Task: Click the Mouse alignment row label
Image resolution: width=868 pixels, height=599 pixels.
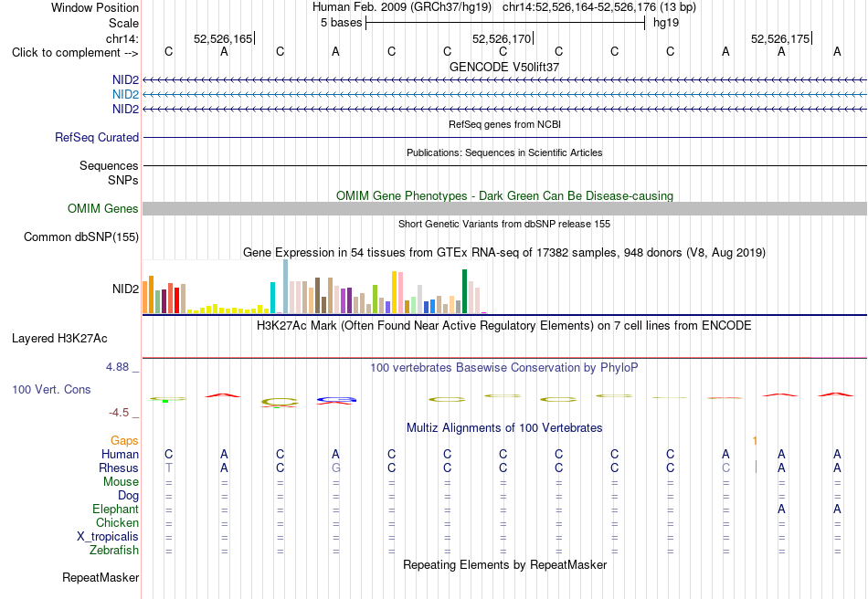Action: pyautogui.click(x=121, y=481)
